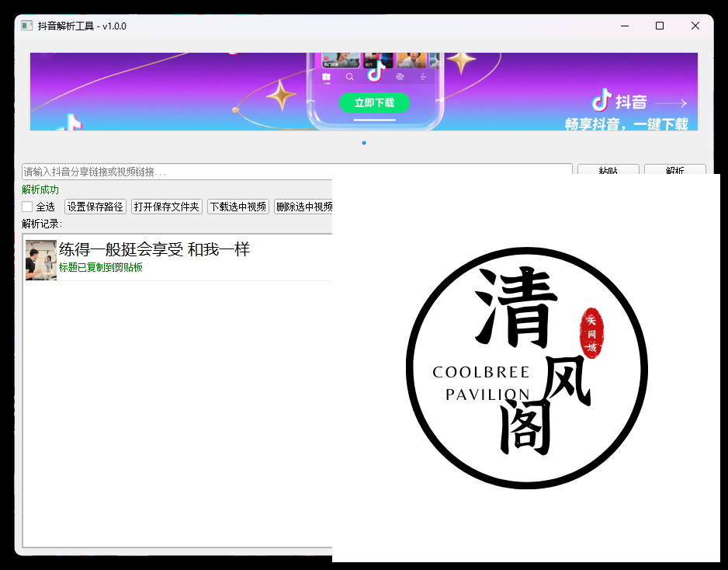Click the 解析 parse button

pyautogui.click(x=675, y=169)
